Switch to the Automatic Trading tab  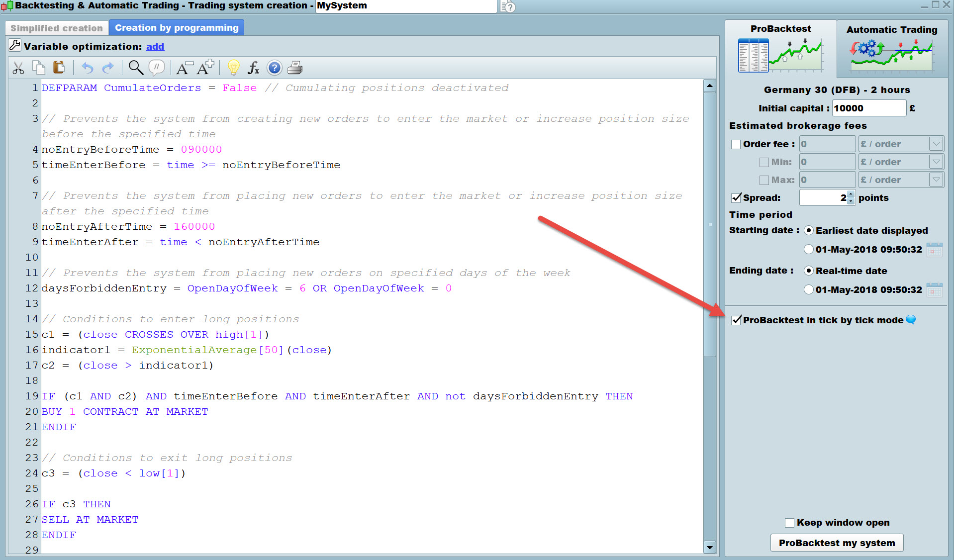coord(892,49)
